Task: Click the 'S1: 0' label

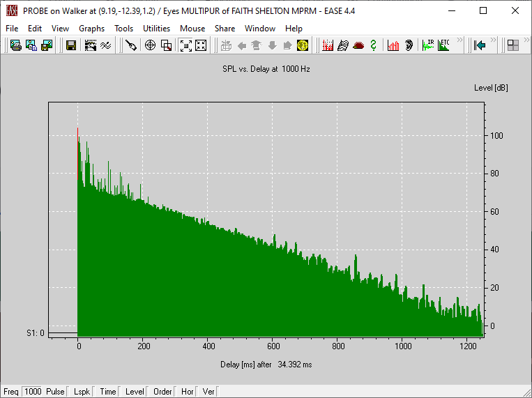Action: click(36, 333)
